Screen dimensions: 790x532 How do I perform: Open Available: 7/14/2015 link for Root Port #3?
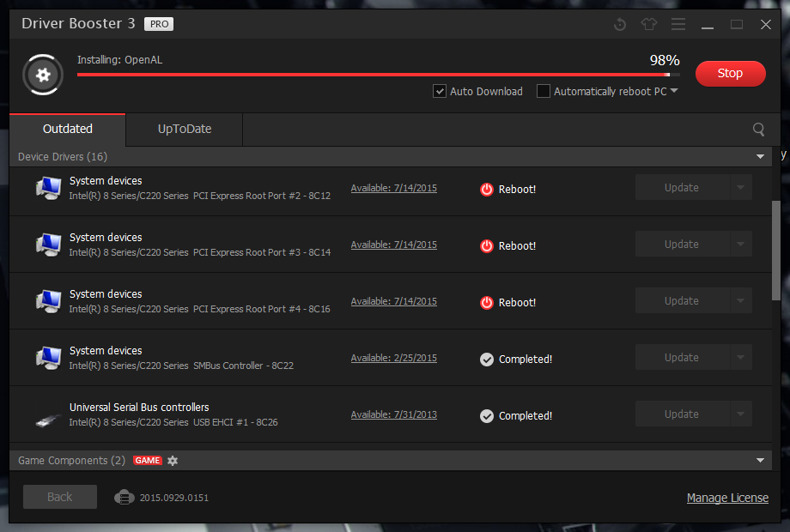click(x=394, y=245)
